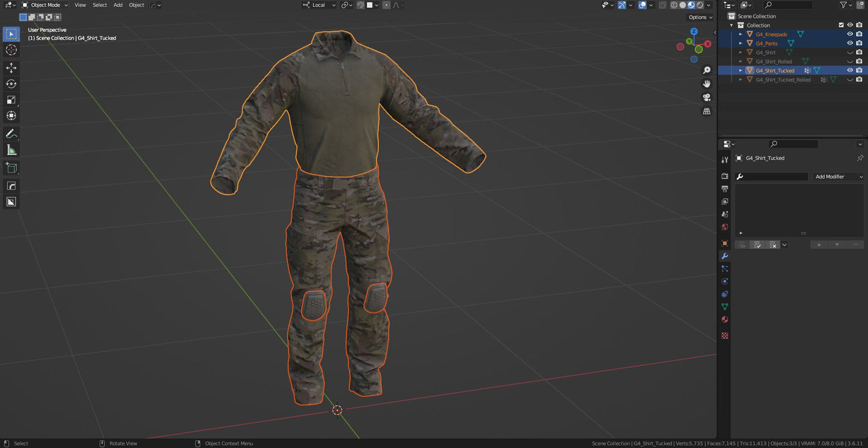Image resolution: width=868 pixels, height=448 pixels.
Task: Click the outliner search field
Action: tap(788, 5)
